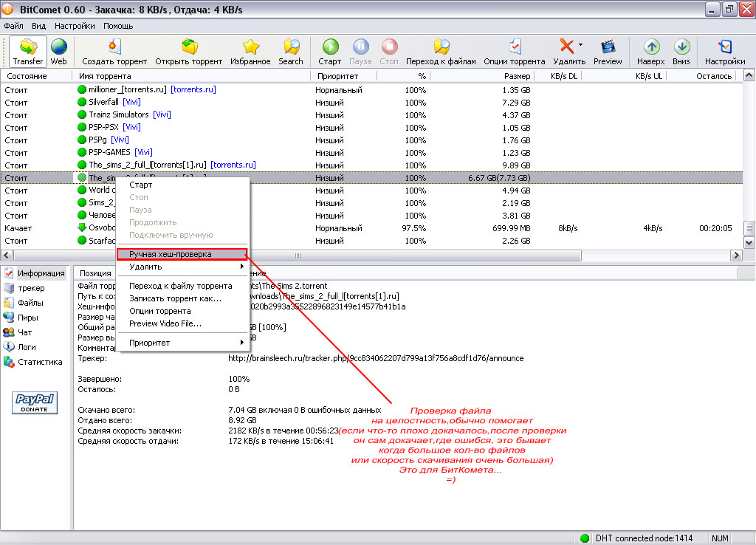Viewport: 756px width, 545px height.
Task: Open the Вид menu
Action: [x=38, y=26]
